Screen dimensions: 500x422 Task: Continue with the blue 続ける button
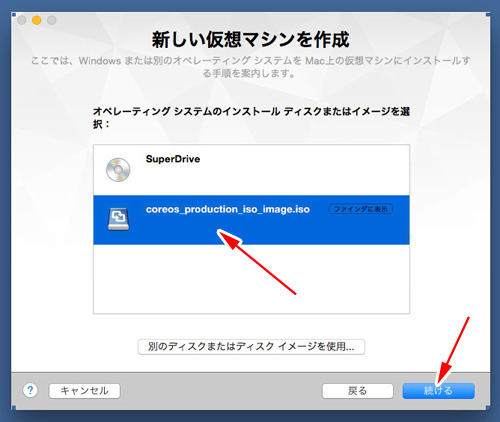[x=438, y=391]
